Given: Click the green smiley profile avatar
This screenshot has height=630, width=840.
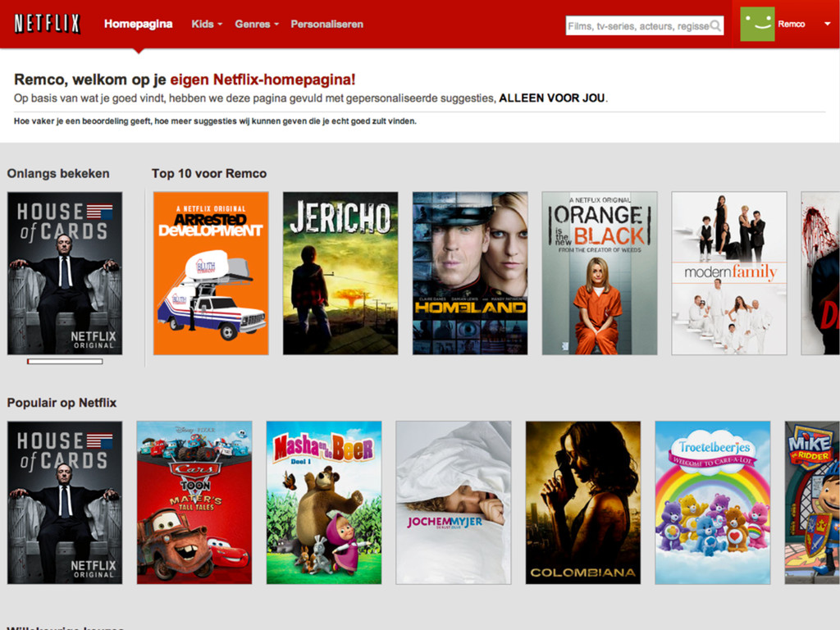Looking at the screenshot, I should [x=757, y=24].
